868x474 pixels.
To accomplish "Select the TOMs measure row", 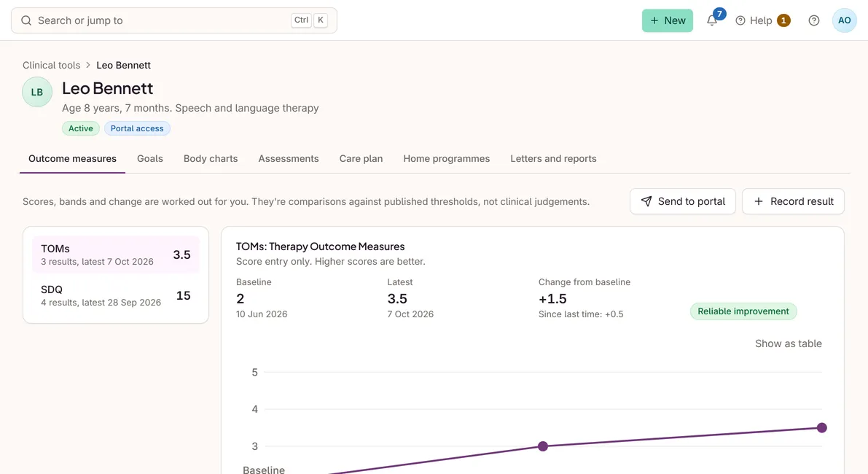I will coord(116,255).
